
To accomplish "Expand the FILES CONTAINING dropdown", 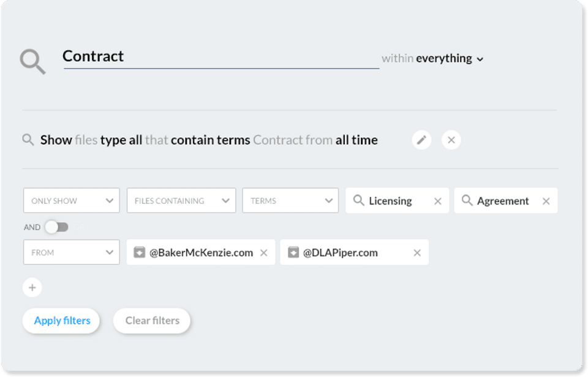I will [x=181, y=201].
